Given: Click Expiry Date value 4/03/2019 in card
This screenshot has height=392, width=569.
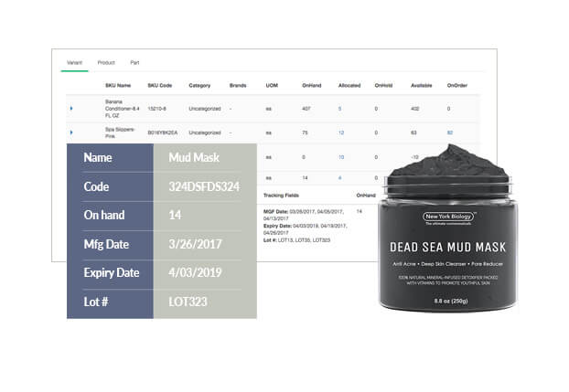Looking at the screenshot, I should (195, 272).
